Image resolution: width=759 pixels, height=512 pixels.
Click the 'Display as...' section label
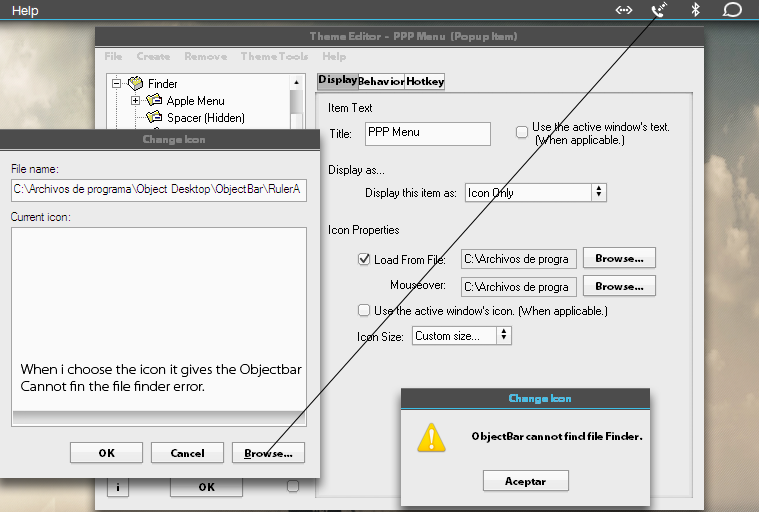pyautogui.click(x=356, y=170)
